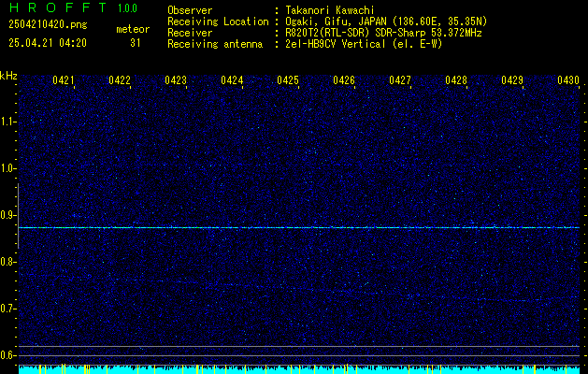Screen dimensions: 588x374
Task: Click the meteor label
Action: [x=133, y=29]
